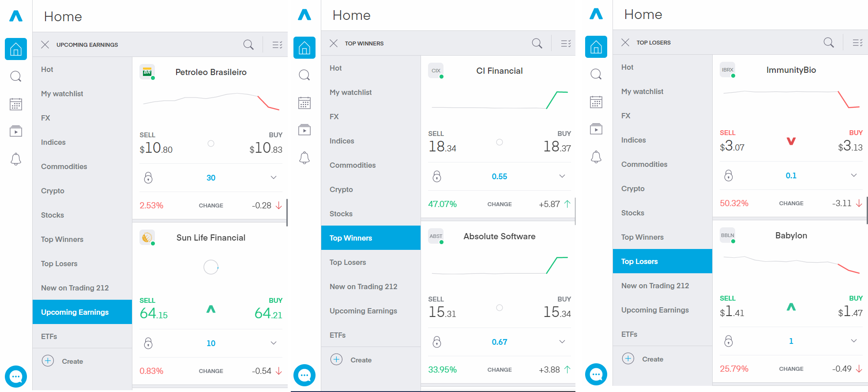Open video tutorials icon in left panel sidebar
Image resolution: width=868 pixels, height=392 pixels.
pos(16,131)
